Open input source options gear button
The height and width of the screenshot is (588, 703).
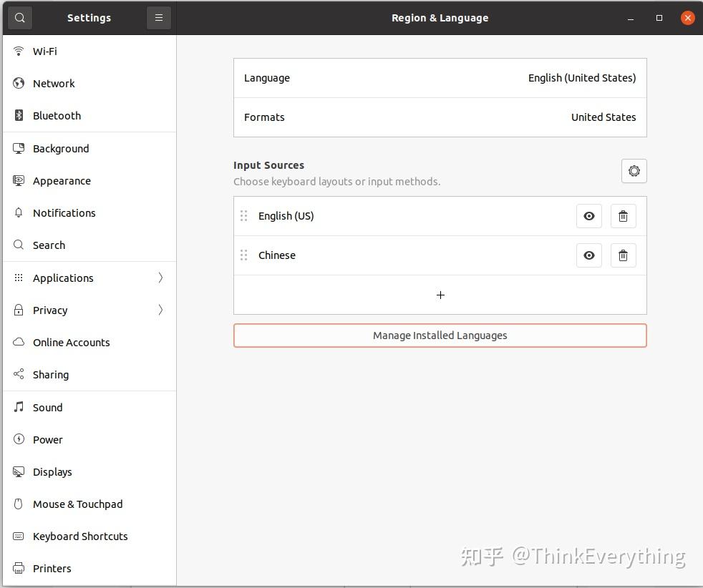pyautogui.click(x=634, y=171)
